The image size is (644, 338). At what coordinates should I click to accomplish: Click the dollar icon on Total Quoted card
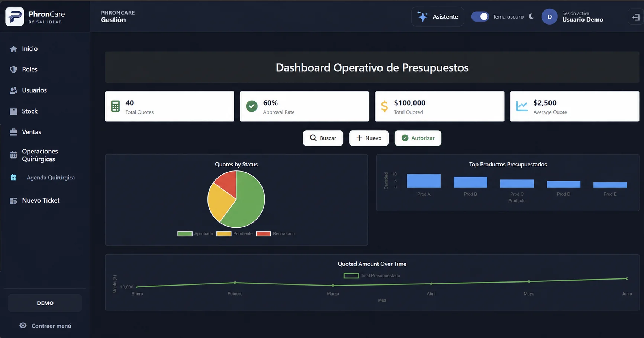[x=384, y=106]
